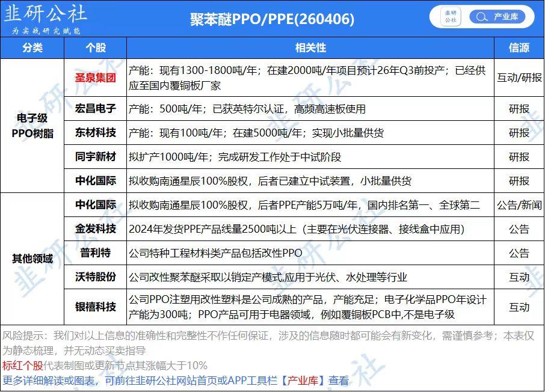This screenshot has height=392, width=545.
Task: Click 银禧科技 description about PPO注塑用改性塑料
Action: [307, 307]
